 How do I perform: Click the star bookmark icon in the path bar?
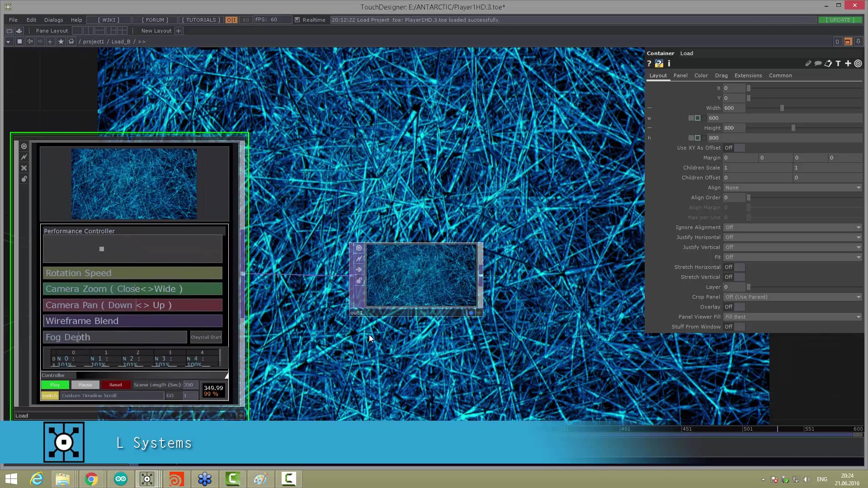61,41
